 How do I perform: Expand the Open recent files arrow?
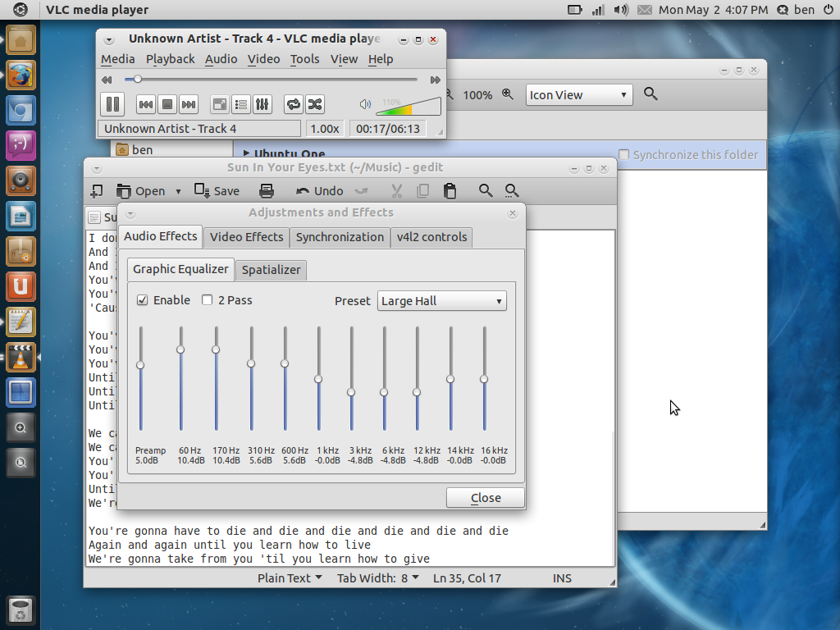pos(178,191)
